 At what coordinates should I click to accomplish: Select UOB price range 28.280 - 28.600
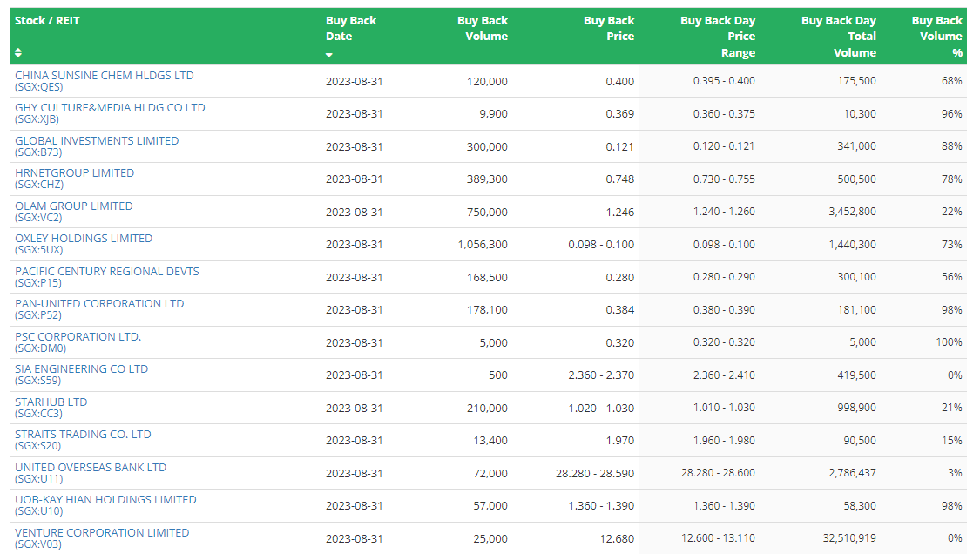pyautogui.click(x=718, y=473)
